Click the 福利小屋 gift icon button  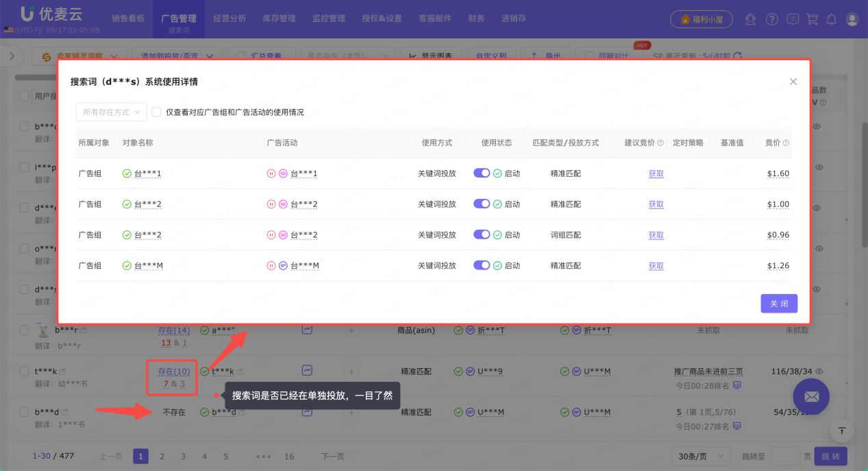tap(701, 19)
